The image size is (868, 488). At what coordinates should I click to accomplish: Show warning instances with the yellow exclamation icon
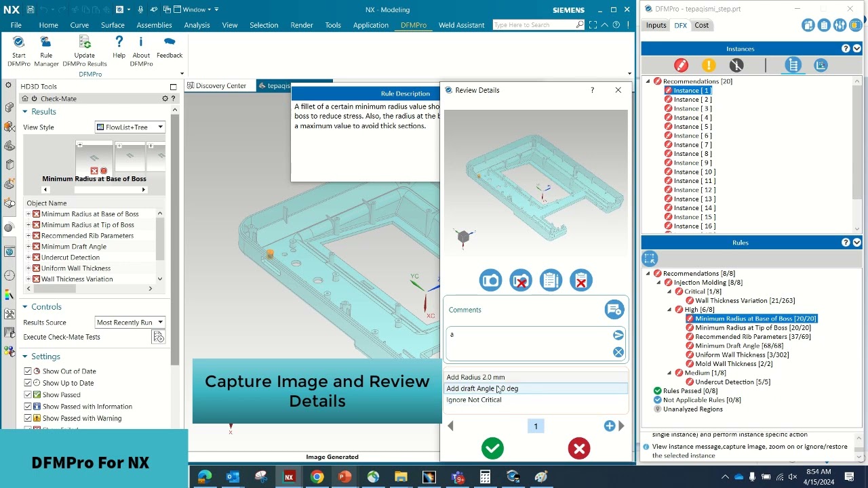(709, 65)
